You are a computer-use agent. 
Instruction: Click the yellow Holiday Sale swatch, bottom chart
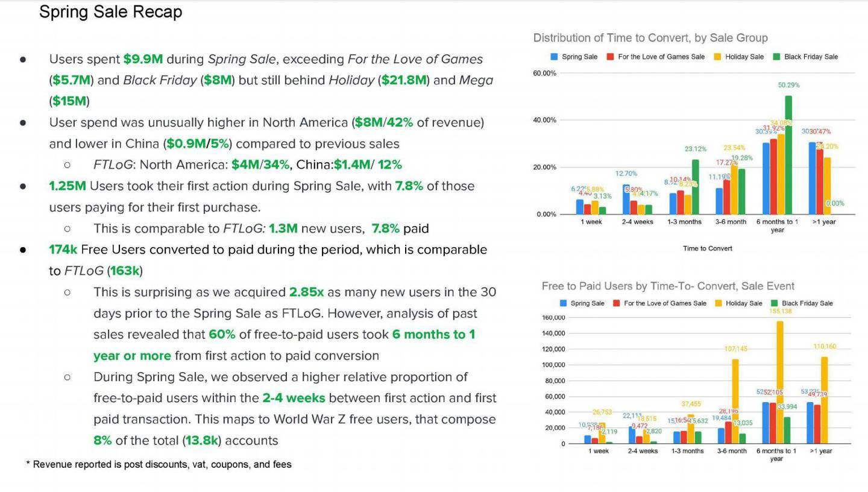point(719,303)
